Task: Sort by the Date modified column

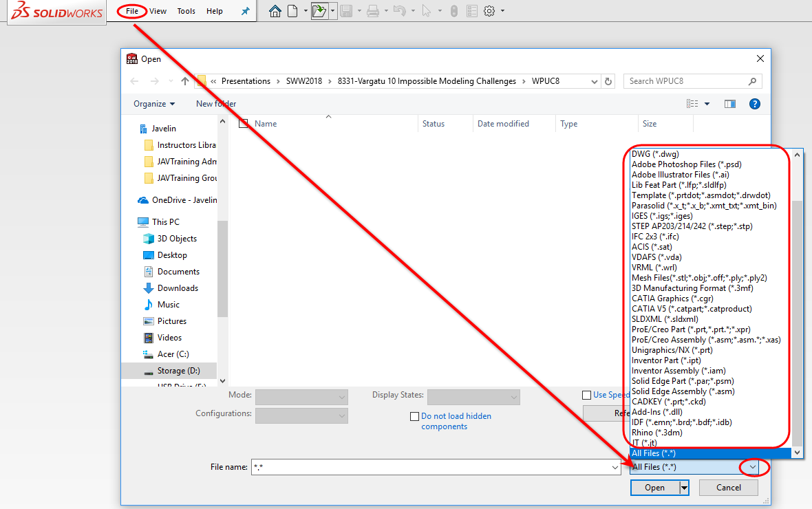Action: (x=503, y=124)
